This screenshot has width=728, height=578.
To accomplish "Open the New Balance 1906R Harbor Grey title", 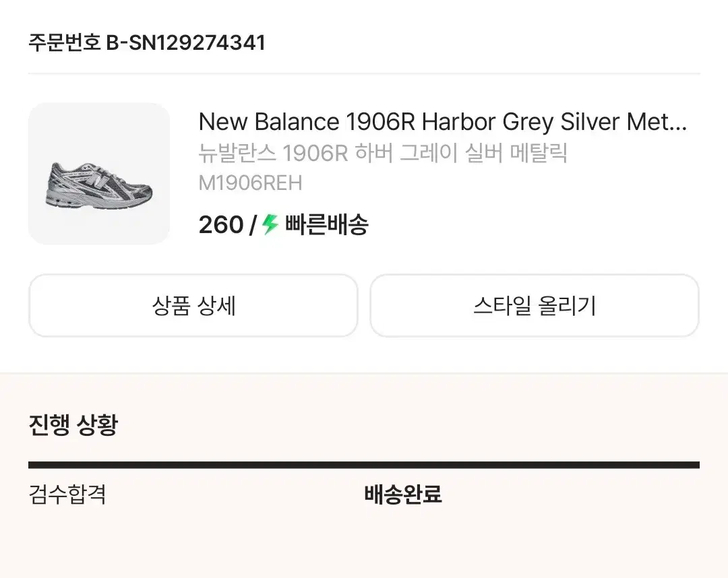I will (442, 122).
